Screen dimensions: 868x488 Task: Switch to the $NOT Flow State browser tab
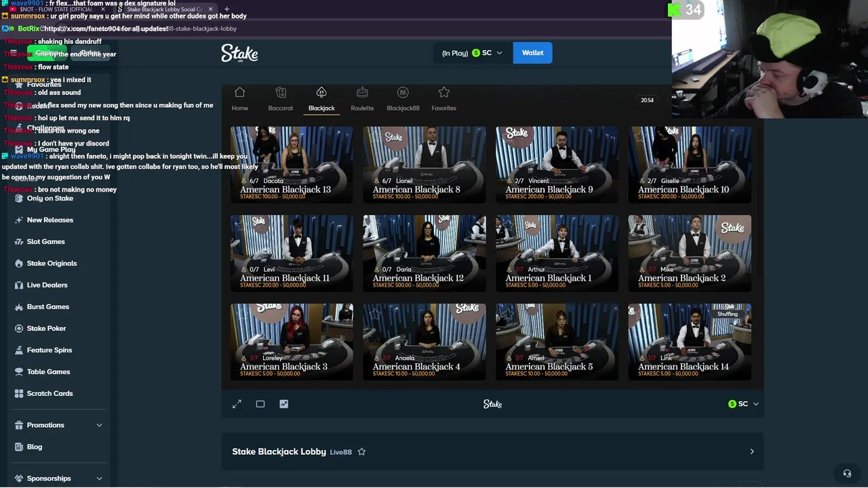pyautogui.click(x=56, y=9)
